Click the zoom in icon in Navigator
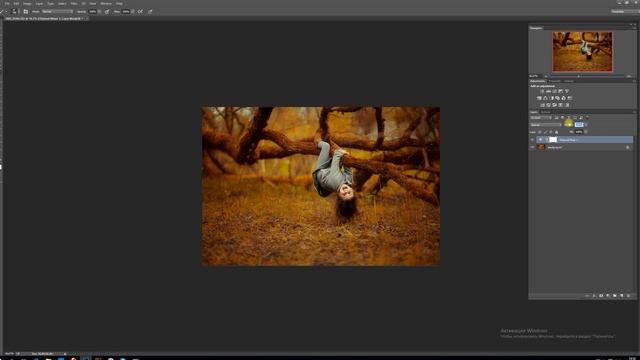 (x=629, y=76)
